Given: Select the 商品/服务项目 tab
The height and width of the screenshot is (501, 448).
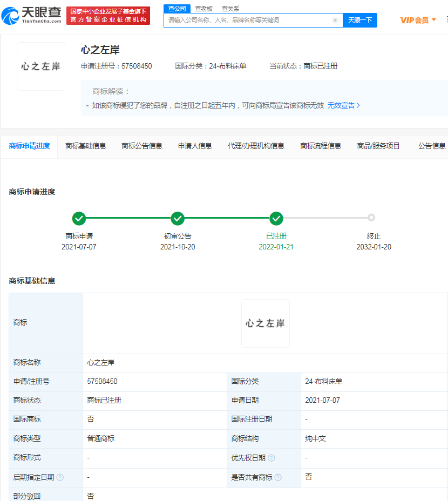Looking at the screenshot, I should [378, 146].
